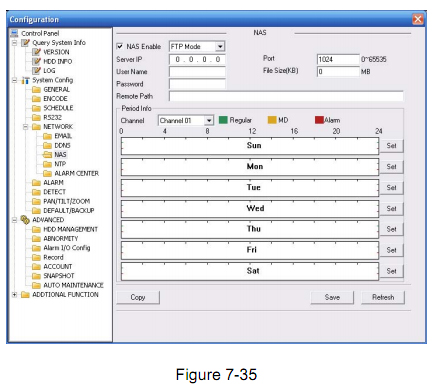Click the red Alarm color swatch
The image size is (437, 390).
coord(319,120)
